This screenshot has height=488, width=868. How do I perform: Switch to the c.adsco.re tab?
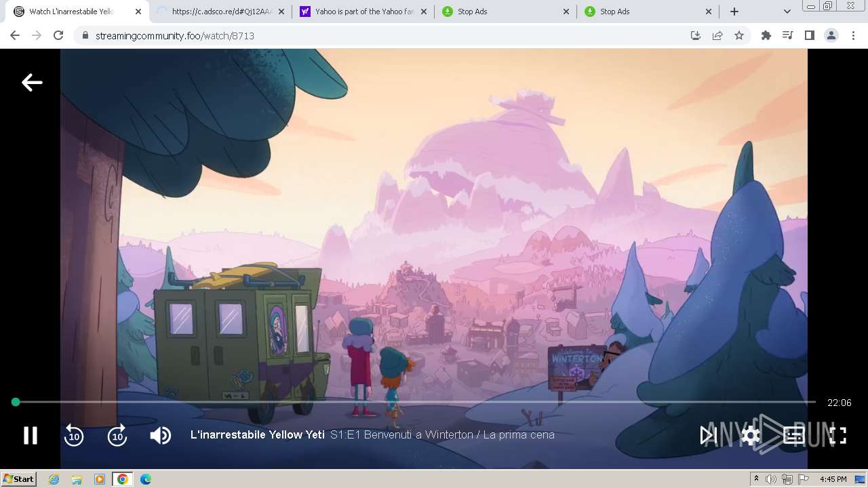(x=216, y=12)
